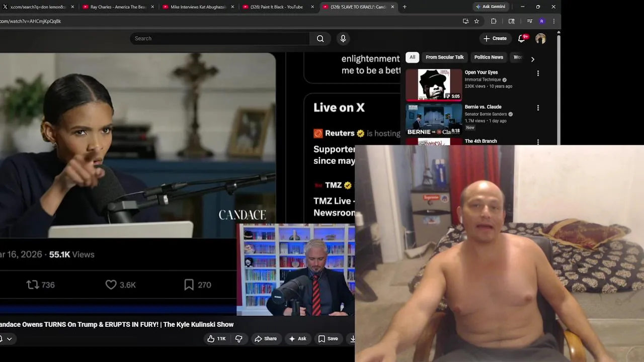Activate voice search microphone icon
The height and width of the screenshot is (362, 644).
coord(343,39)
